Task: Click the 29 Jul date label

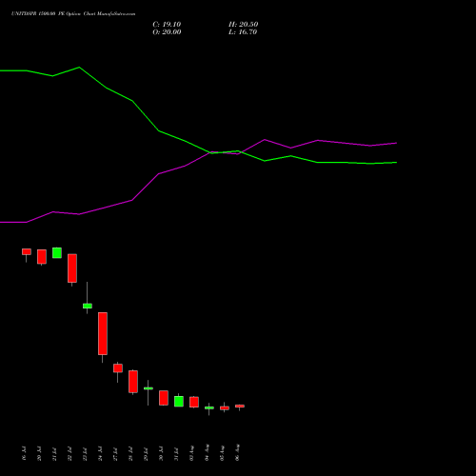Action: pos(147,453)
